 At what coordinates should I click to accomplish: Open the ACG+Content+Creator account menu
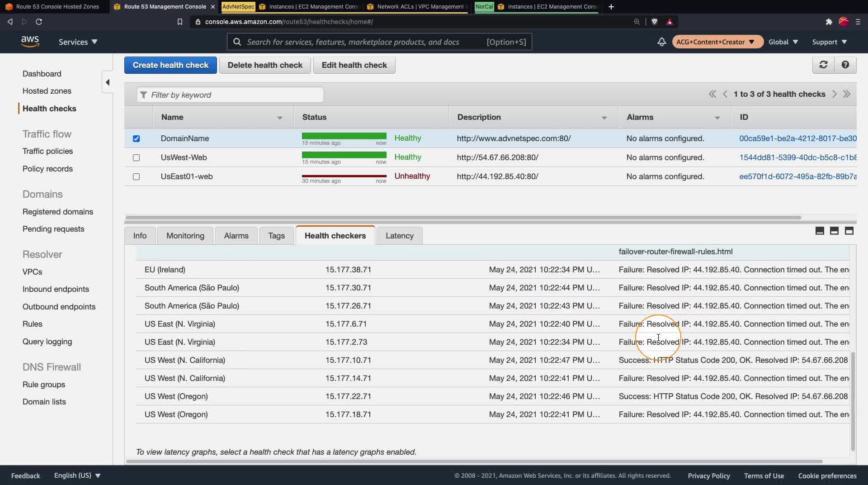click(716, 42)
